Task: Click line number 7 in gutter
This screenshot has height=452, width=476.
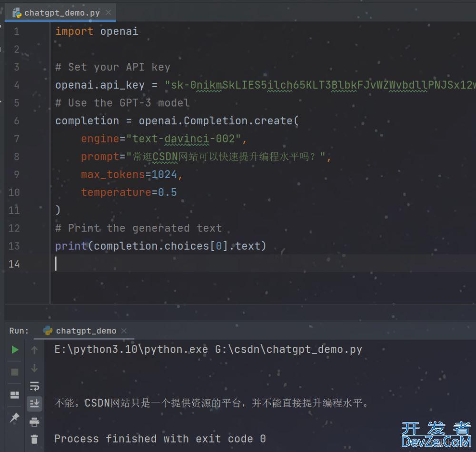Action: click(x=16, y=139)
